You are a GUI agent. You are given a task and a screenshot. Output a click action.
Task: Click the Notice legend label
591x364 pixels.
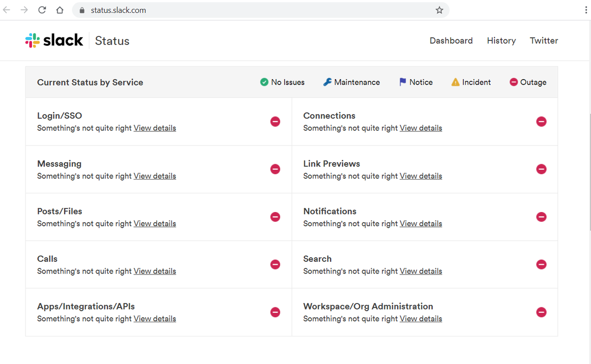421,82
